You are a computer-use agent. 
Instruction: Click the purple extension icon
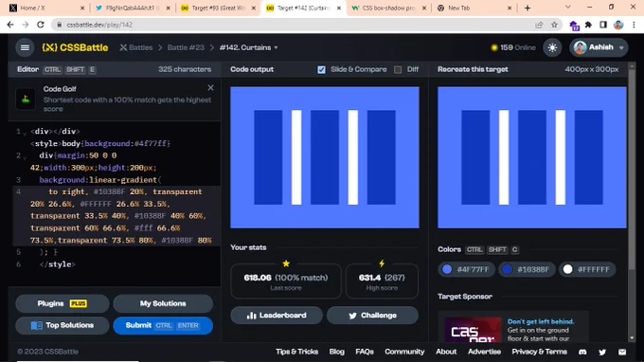tap(574, 26)
